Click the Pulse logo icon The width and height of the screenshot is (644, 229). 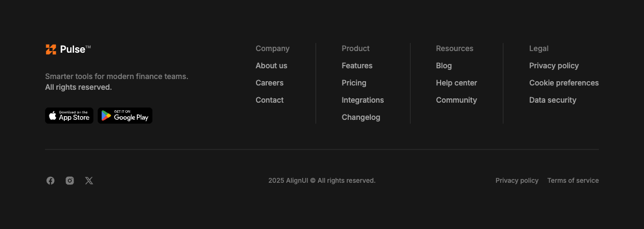51,49
